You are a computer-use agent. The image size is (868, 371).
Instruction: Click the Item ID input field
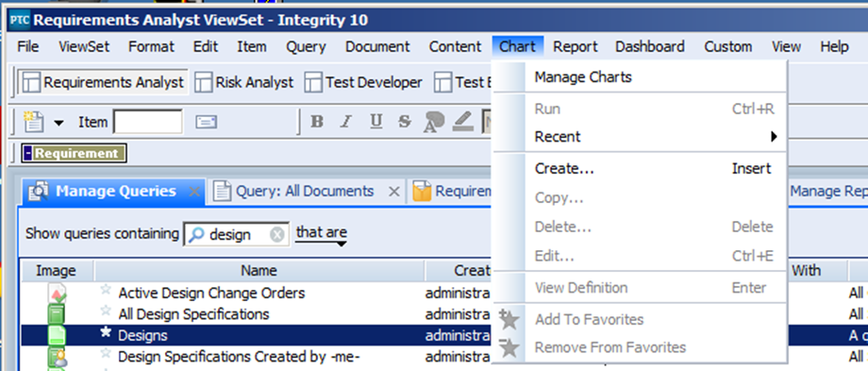(x=148, y=122)
